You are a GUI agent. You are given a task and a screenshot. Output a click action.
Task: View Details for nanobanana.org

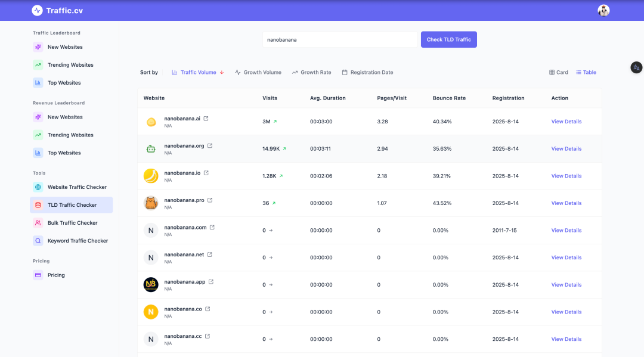(566, 148)
